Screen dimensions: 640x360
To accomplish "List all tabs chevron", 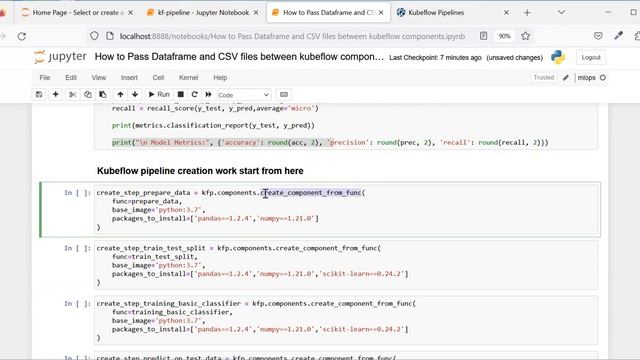I will [x=562, y=13].
